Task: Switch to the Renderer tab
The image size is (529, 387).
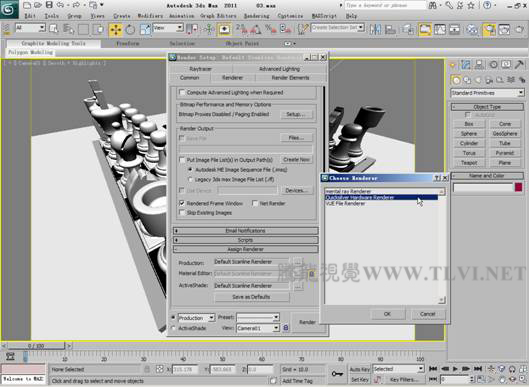Action: (x=232, y=78)
